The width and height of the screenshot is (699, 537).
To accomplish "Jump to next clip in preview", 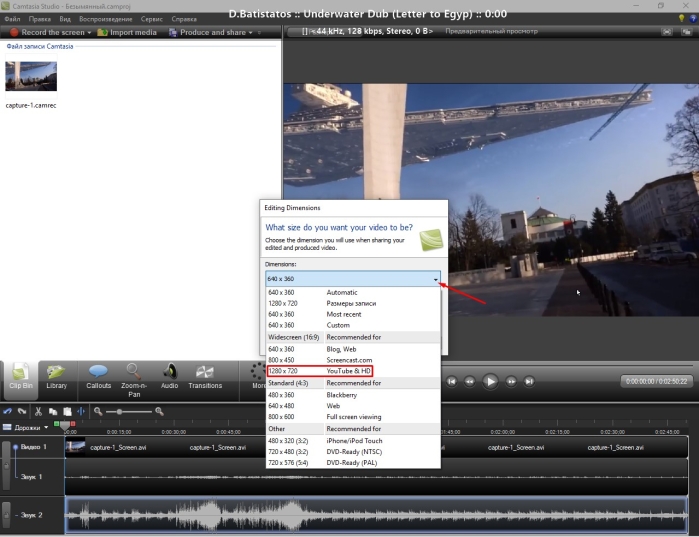I will tap(529, 381).
